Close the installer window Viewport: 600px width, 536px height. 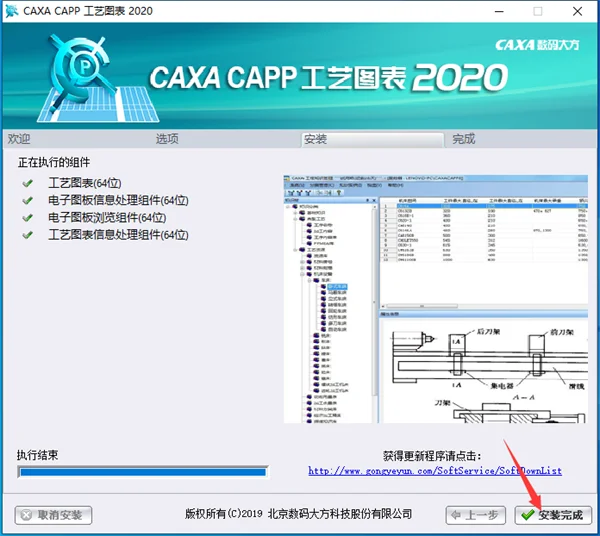coord(577,11)
